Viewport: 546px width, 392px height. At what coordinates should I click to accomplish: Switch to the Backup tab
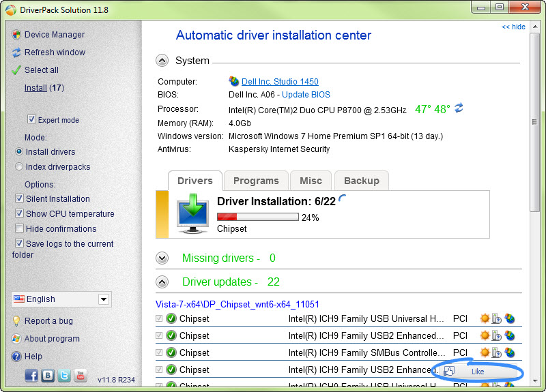coord(362,181)
